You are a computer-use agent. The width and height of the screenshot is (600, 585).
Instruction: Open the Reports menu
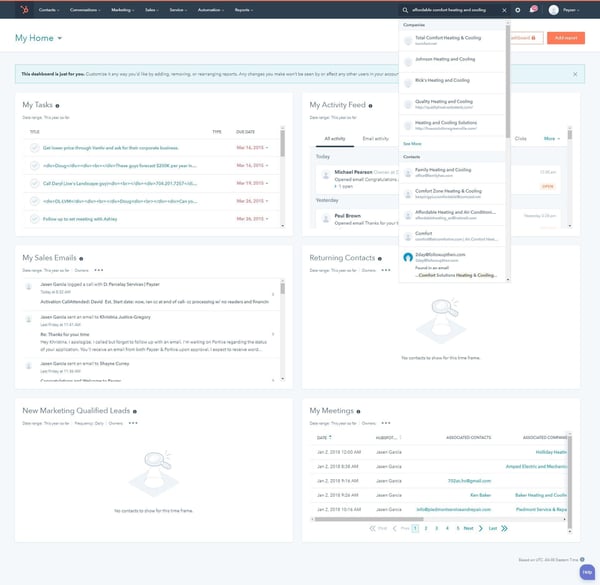(x=244, y=10)
